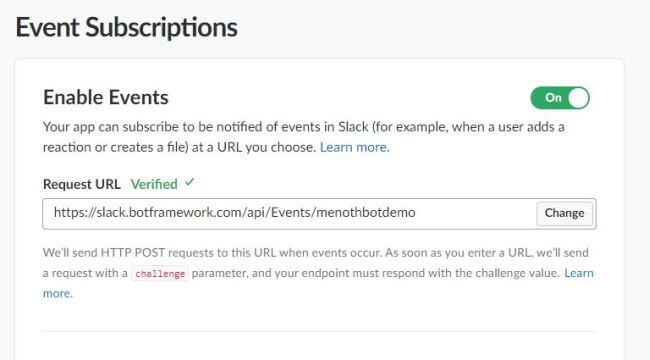Click the divider line below the helper text
The width and height of the screenshot is (650, 360).
(318, 331)
